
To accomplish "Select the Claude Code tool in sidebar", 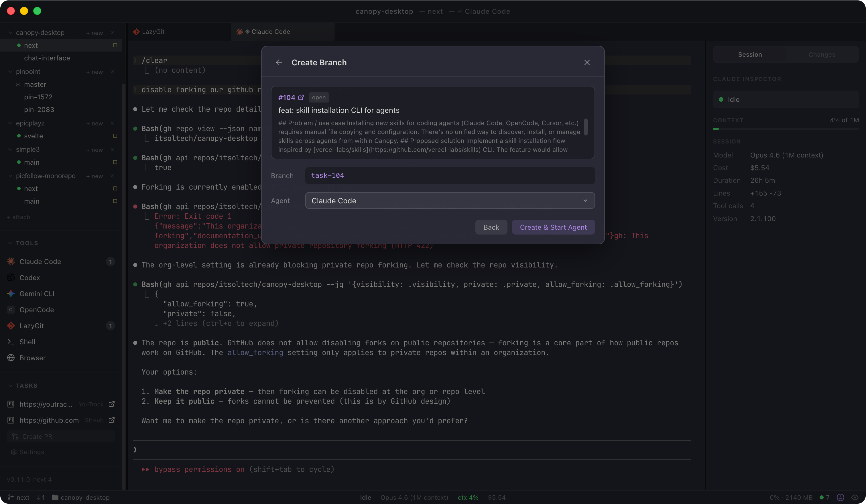I will tap(41, 261).
